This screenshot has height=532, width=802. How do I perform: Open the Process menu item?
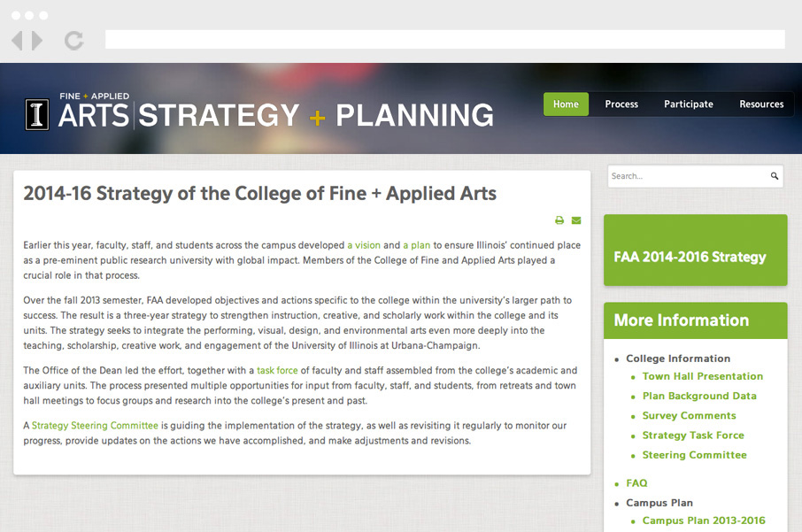coord(621,104)
